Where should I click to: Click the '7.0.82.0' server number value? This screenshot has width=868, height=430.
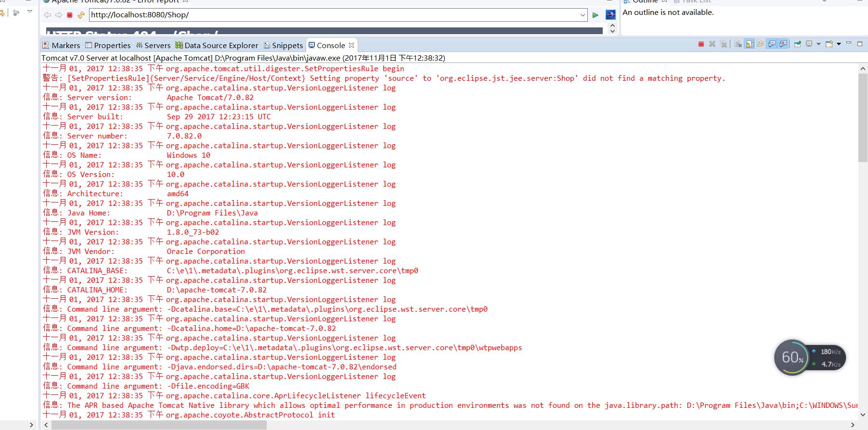pyautogui.click(x=184, y=136)
